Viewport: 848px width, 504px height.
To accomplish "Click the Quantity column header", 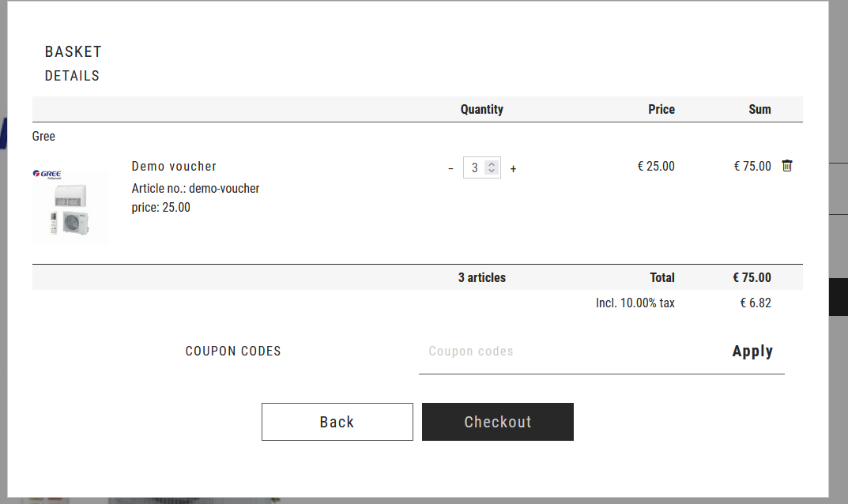I will [x=481, y=109].
